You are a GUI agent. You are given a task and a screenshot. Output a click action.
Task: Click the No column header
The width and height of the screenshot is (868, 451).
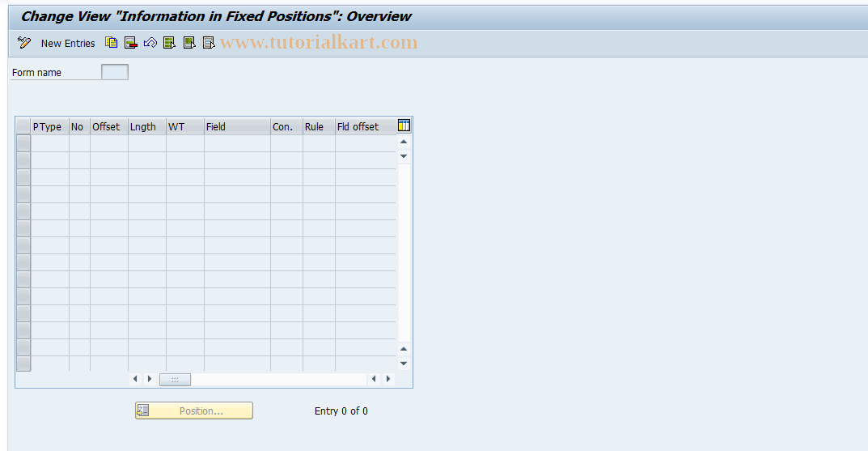click(x=80, y=127)
